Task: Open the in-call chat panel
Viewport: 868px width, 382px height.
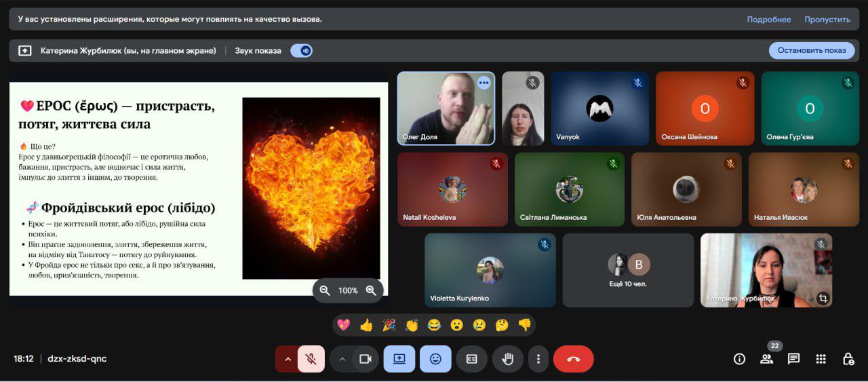Action: (x=793, y=359)
